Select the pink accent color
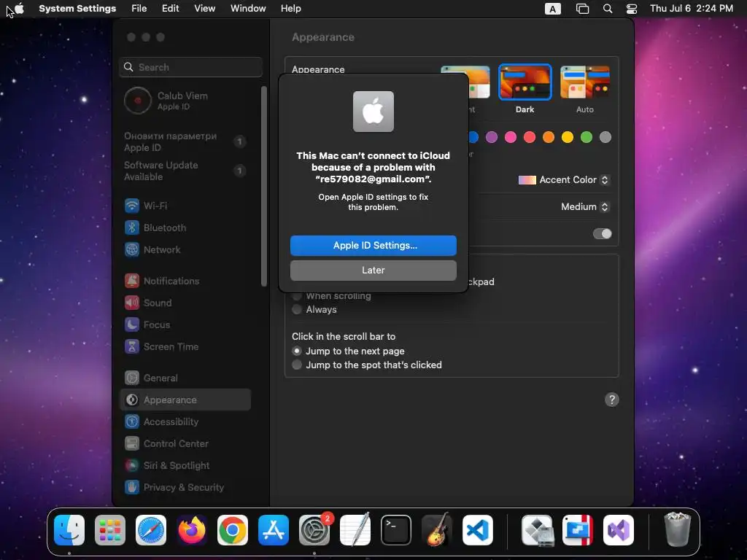This screenshot has height=560, width=747. point(511,137)
